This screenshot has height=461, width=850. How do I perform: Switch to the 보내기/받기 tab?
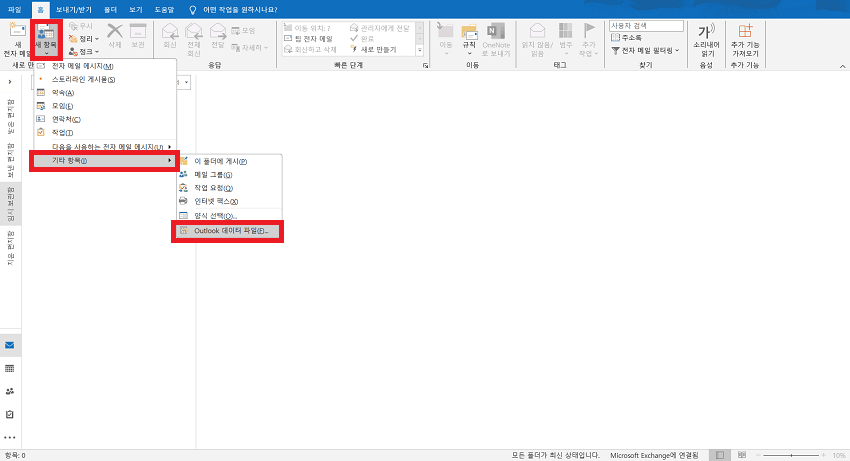tap(74, 10)
